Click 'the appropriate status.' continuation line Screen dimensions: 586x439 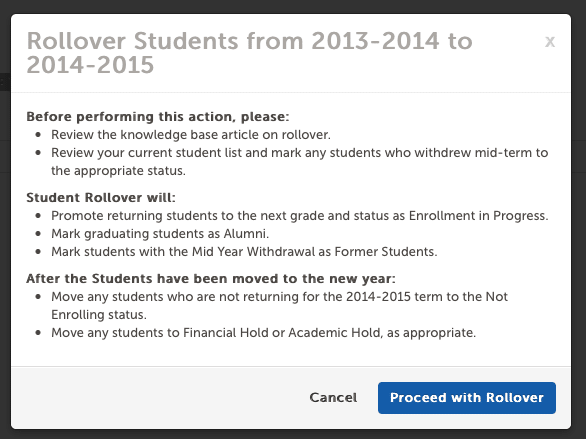coord(118,171)
